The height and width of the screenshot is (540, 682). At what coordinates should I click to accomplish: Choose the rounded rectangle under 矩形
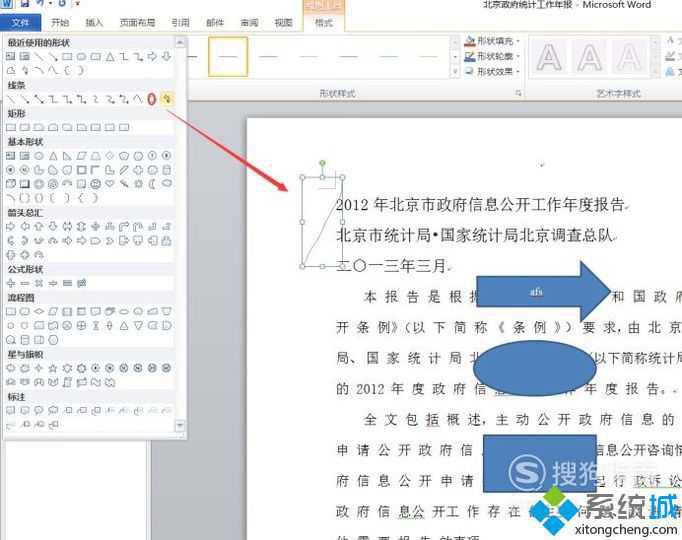pos(25,127)
